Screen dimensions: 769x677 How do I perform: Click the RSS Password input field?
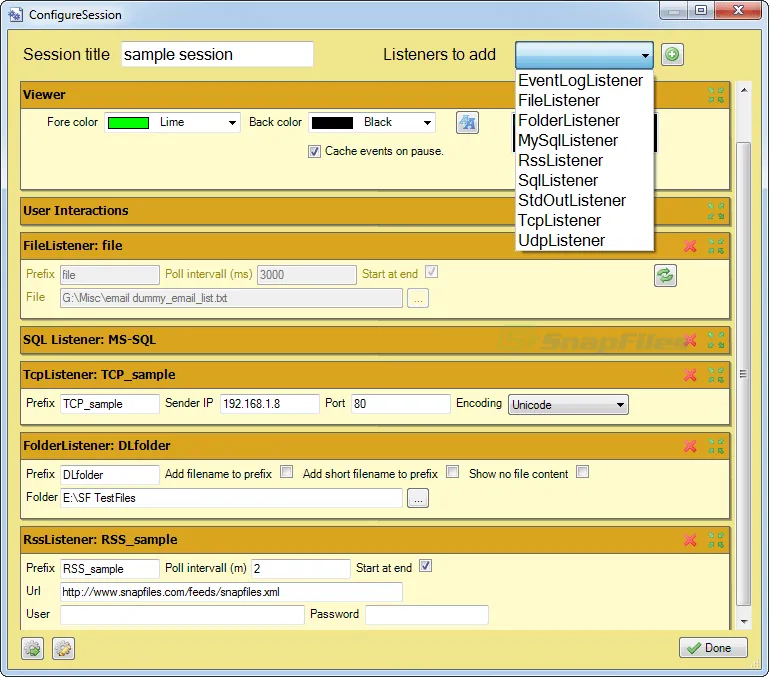(427, 615)
